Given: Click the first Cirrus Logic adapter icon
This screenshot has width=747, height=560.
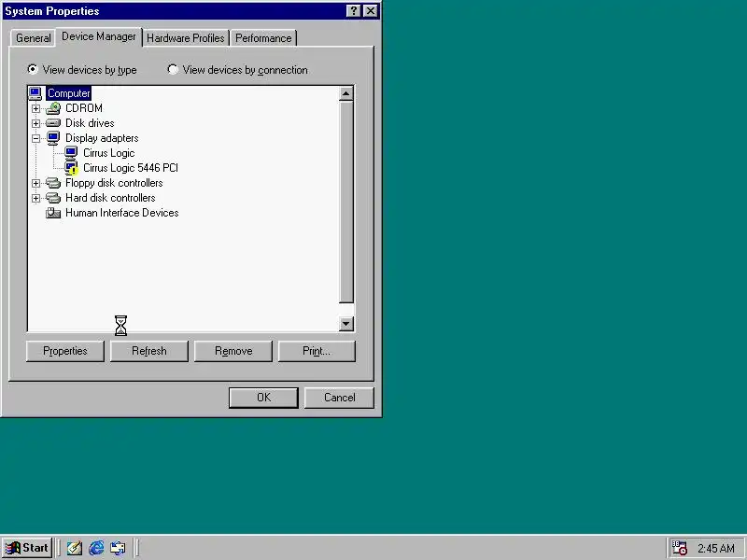Looking at the screenshot, I should pyautogui.click(x=71, y=153).
